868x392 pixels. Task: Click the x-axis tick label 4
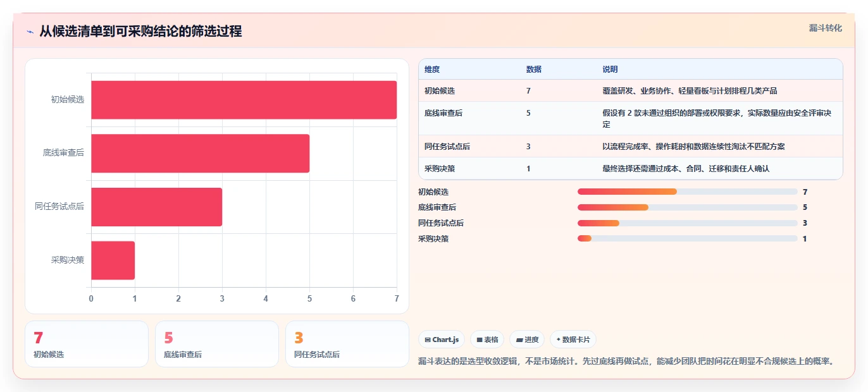(x=266, y=298)
